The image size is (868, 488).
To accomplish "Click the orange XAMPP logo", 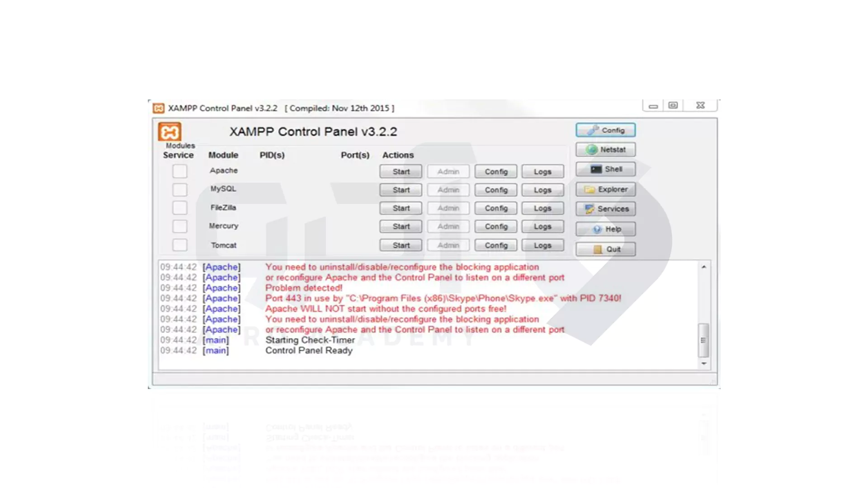I will [x=170, y=132].
